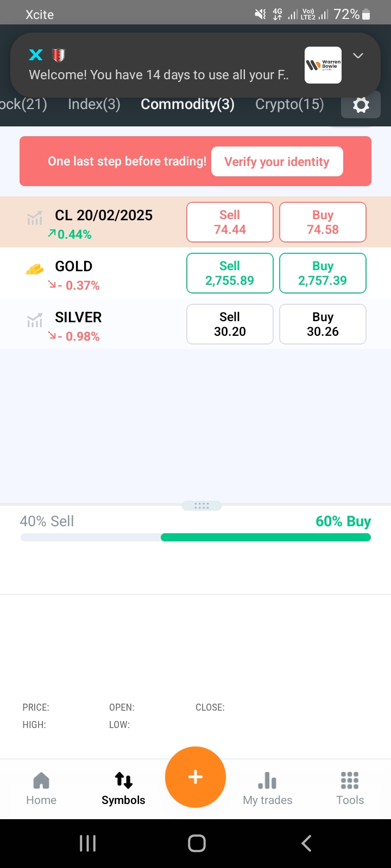Buy CL 20/02/2025 at 74.58
Image resolution: width=391 pixels, height=868 pixels.
tap(323, 222)
